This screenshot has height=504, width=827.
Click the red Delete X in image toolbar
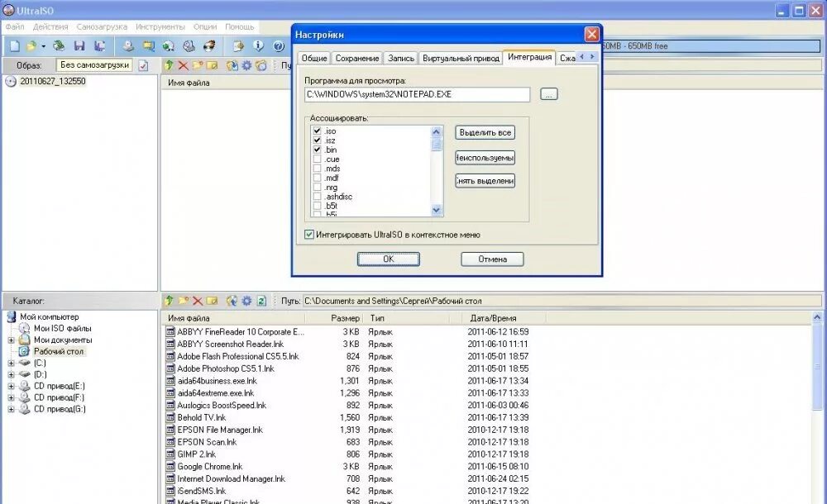point(183,65)
